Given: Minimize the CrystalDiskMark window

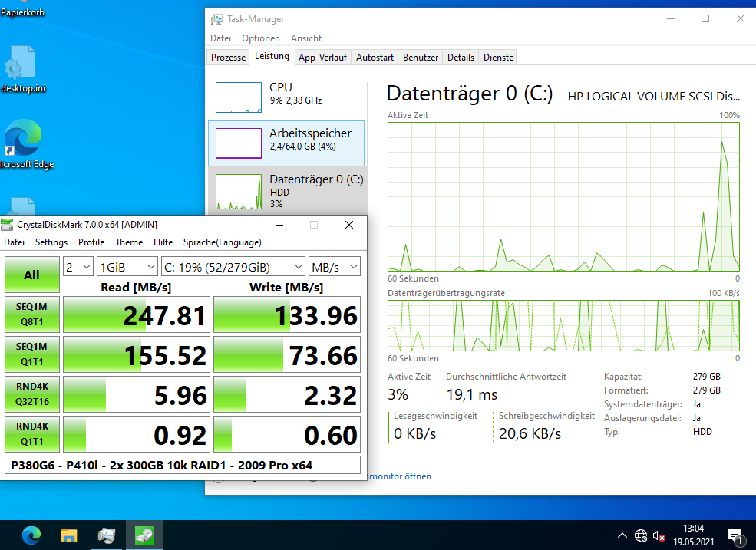Looking at the screenshot, I should click(x=279, y=225).
